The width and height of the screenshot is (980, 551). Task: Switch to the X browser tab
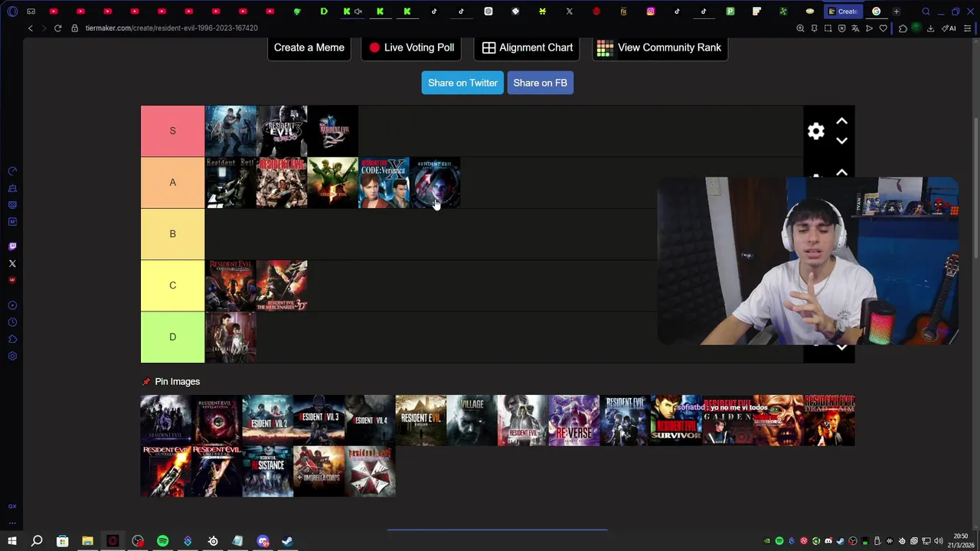click(x=569, y=11)
